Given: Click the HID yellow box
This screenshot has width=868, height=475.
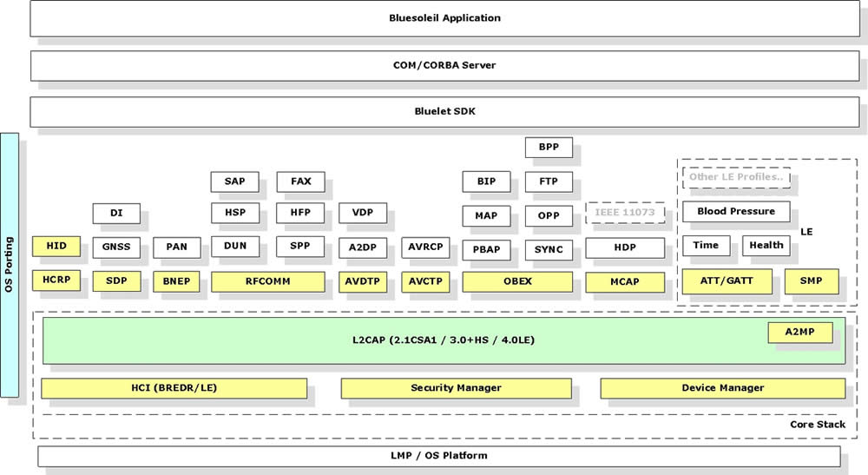Looking at the screenshot, I should tap(56, 247).
